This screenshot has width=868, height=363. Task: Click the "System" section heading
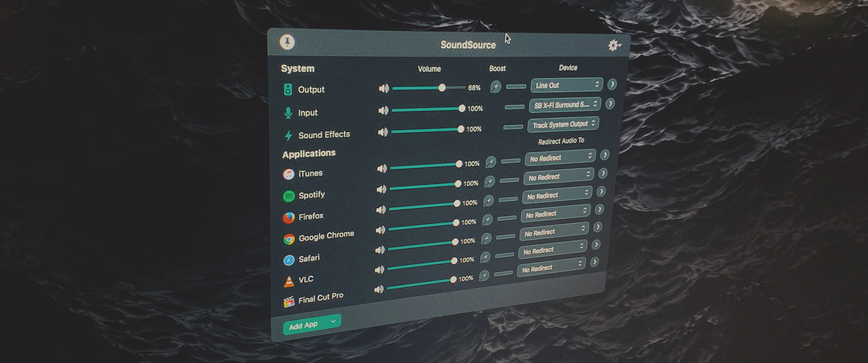tap(298, 68)
